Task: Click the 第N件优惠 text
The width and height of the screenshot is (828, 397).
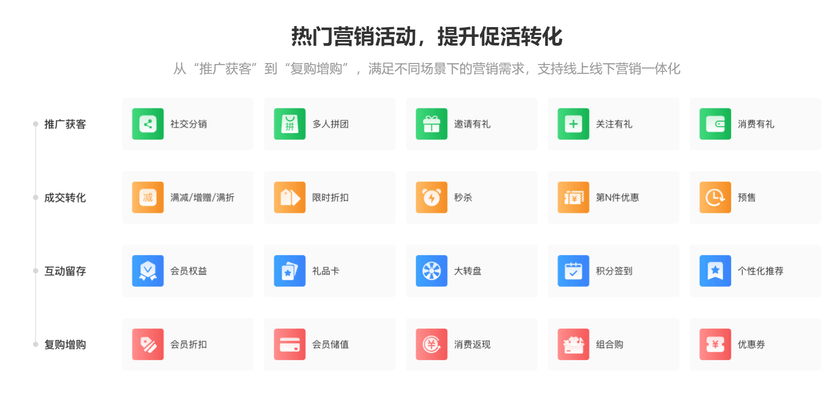Action: pos(617,198)
